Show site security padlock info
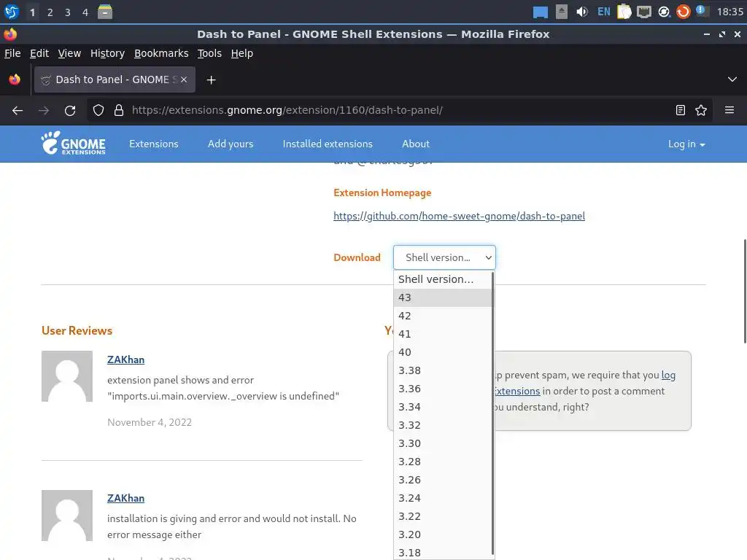 point(119,111)
